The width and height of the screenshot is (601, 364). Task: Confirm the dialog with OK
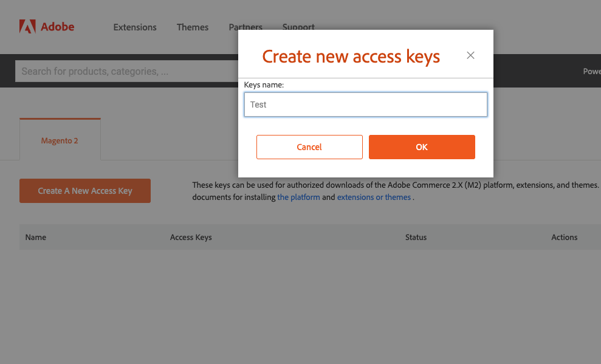(422, 147)
